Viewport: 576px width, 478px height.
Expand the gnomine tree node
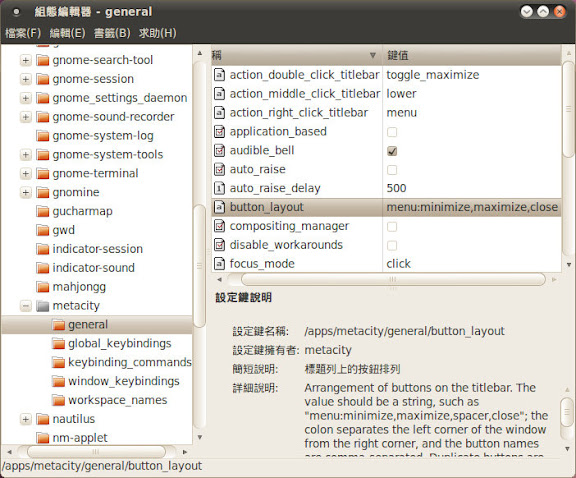(25, 193)
